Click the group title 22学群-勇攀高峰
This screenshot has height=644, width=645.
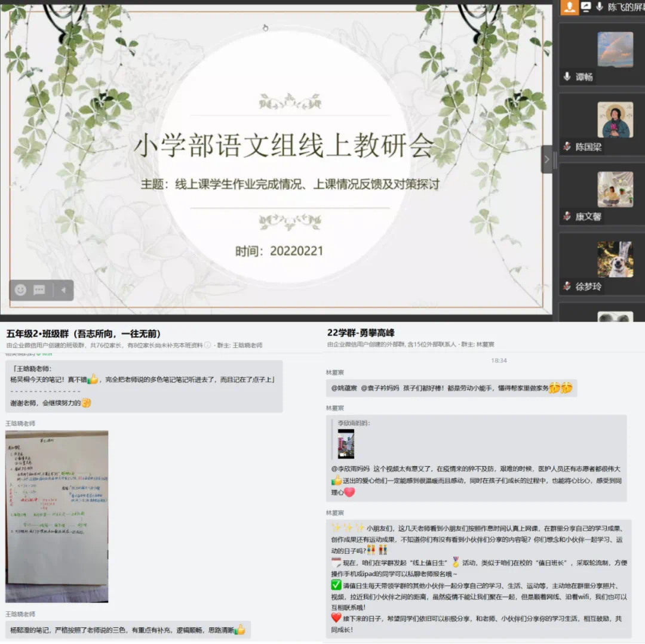(361, 333)
